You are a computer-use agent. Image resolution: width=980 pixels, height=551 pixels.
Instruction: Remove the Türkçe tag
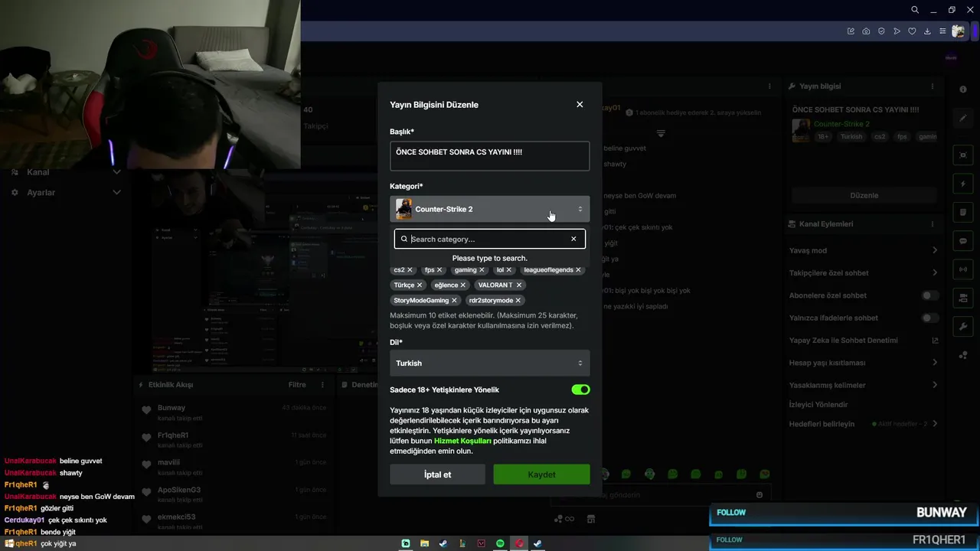[420, 285]
